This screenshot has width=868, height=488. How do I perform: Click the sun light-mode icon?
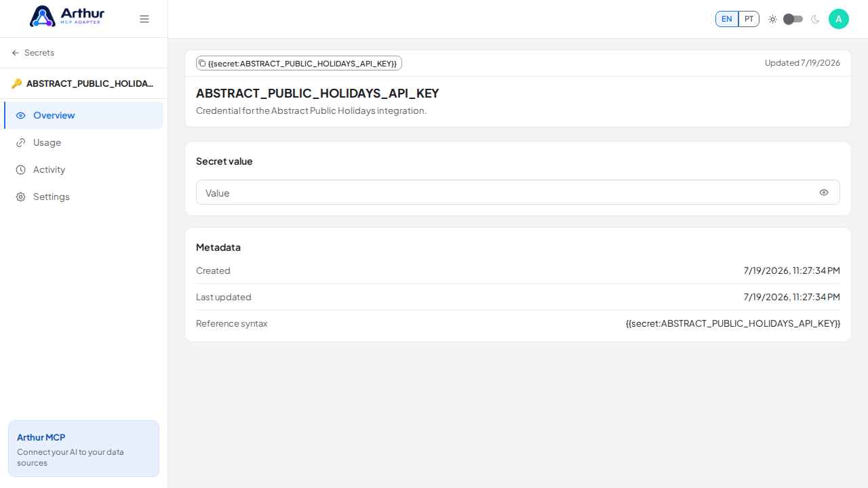[x=772, y=19]
